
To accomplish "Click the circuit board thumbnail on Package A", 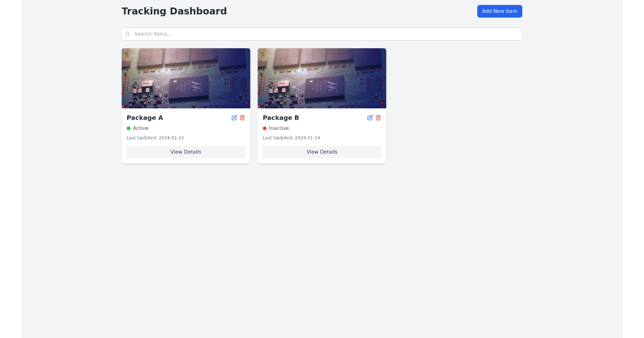I will coord(186,78).
